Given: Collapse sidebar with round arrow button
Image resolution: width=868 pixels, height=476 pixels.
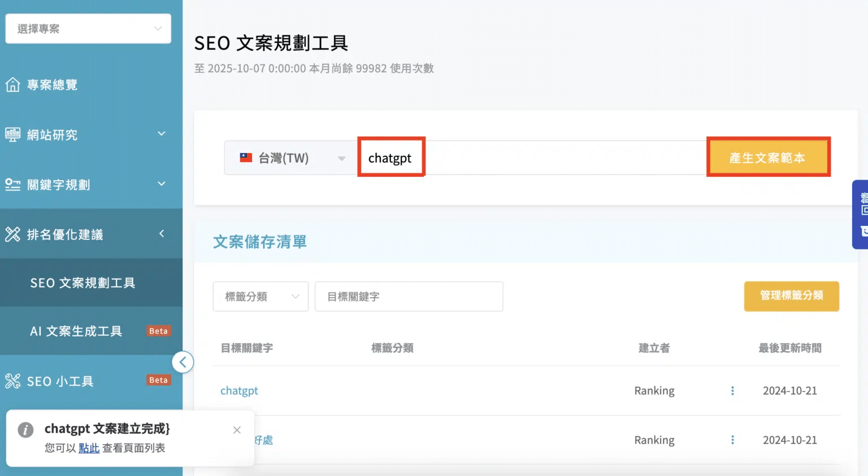Looking at the screenshot, I should pos(183,362).
